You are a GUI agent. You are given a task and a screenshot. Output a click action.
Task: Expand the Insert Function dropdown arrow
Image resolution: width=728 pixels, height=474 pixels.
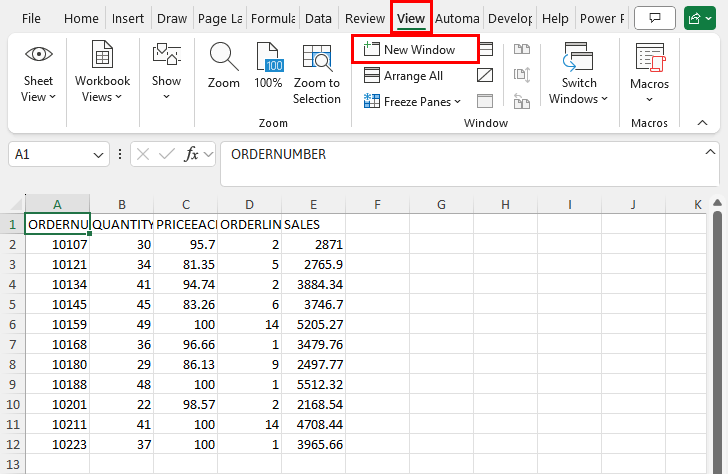click(208, 154)
